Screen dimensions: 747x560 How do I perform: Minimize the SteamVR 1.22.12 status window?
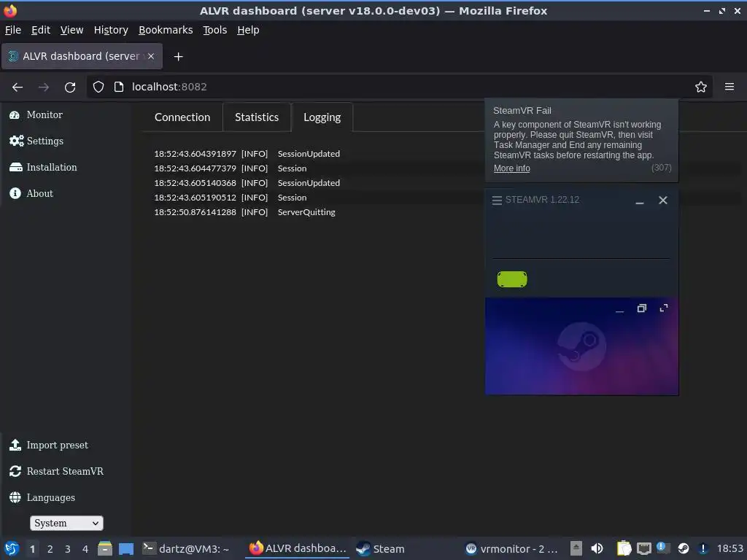(x=640, y=201)
